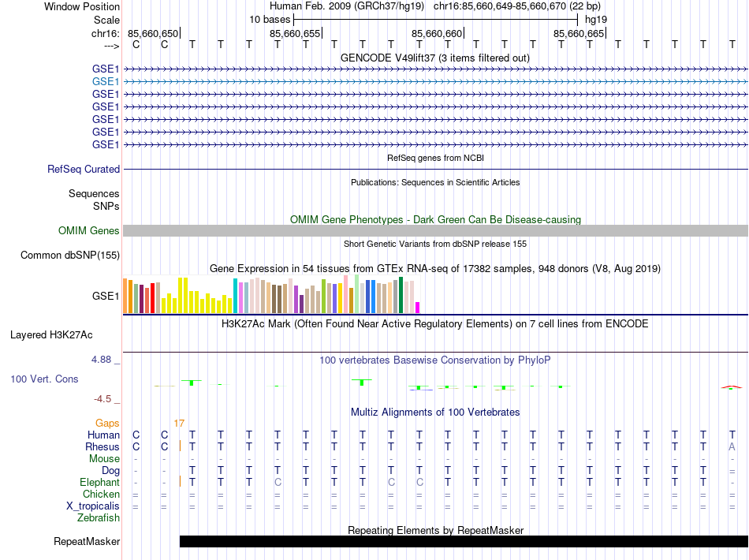Click the Rhesus alignment row label
This screenshot has height=560, width=749.
[x=102, y=447]
